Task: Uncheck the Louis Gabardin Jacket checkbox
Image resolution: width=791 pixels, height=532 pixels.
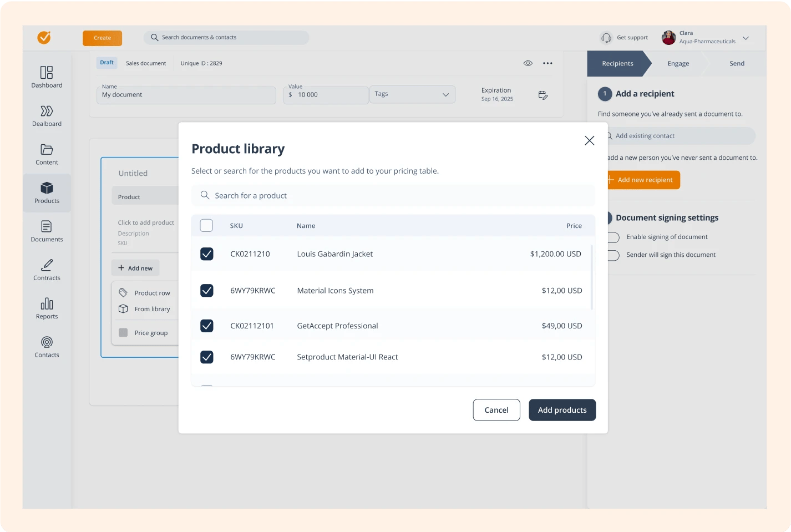Action: pos(206,254)
